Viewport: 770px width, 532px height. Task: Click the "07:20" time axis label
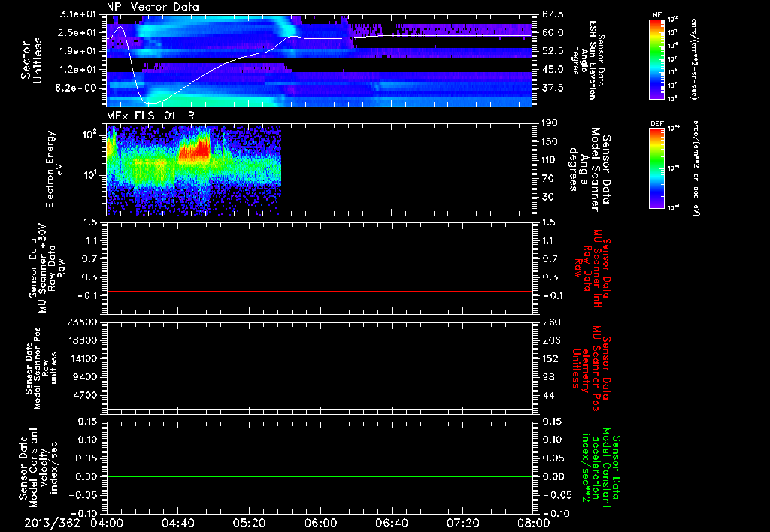(x=462, y=523)
